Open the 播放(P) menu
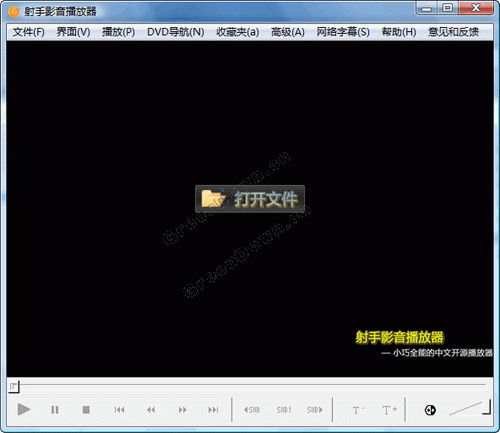The image size is (500, 433). 118,32
